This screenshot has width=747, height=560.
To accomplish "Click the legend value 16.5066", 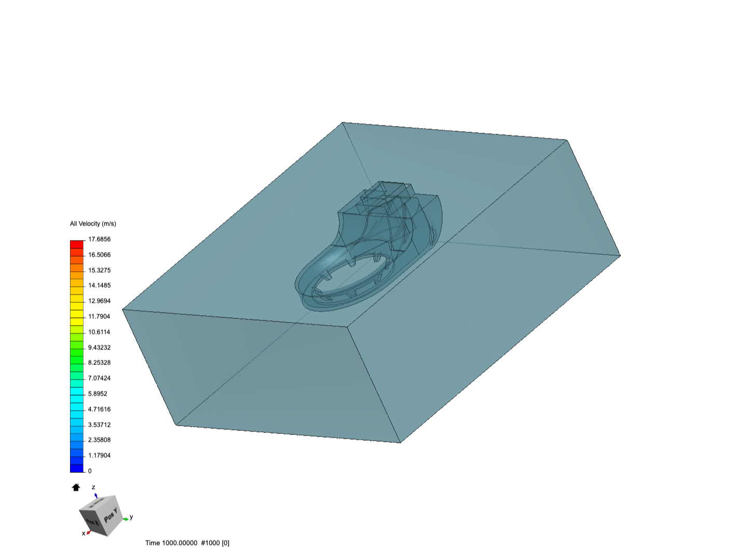I will pyautogui.click(x=99, y=255).
